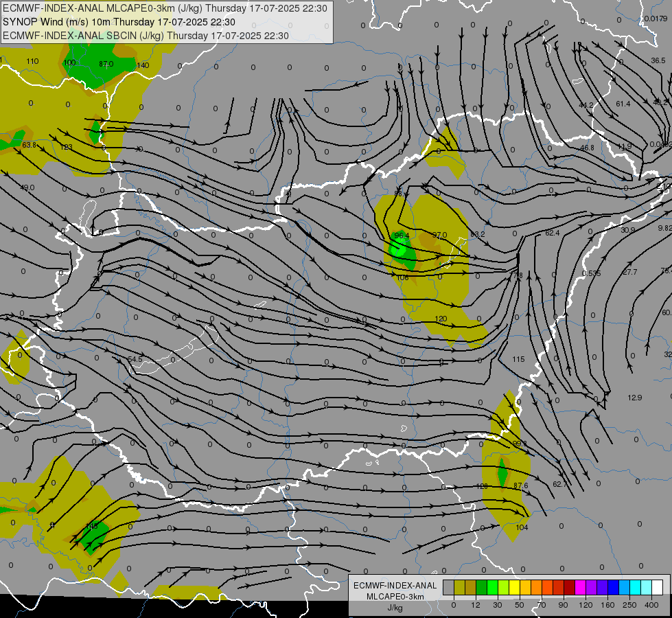Click the legend tick label 400
The height and width of the screenshot is (618, 672).
651,605
